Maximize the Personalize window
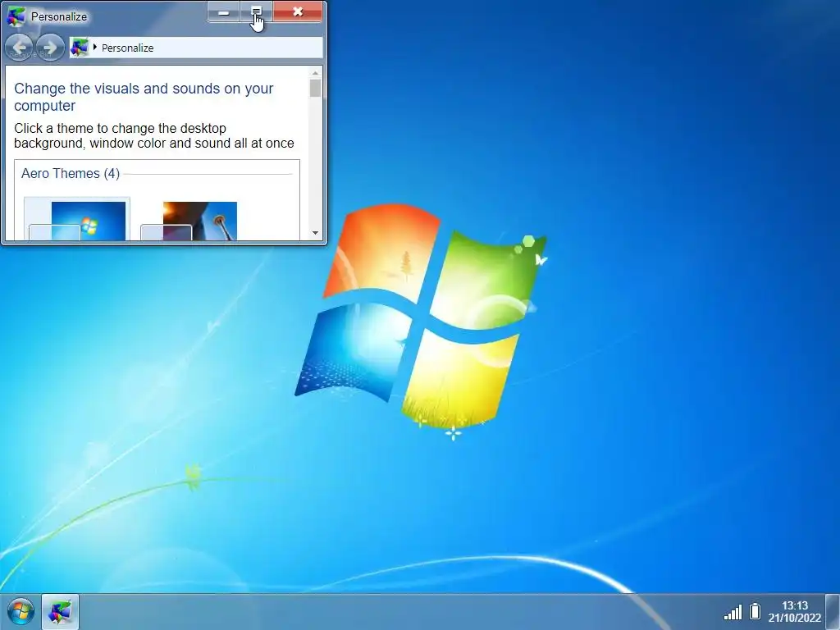Screen dimensions: 840x630 click(x=256, y=12)
